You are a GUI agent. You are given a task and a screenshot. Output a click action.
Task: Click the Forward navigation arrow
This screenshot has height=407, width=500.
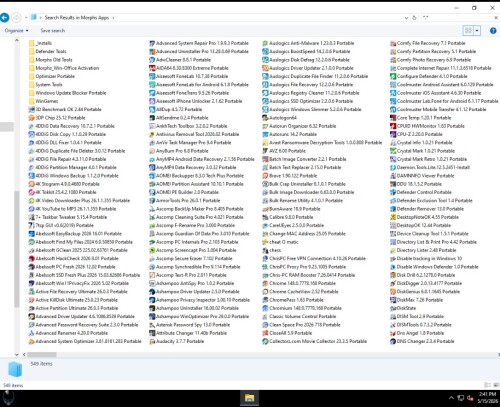pyautogui.click(x=16, y=17)
